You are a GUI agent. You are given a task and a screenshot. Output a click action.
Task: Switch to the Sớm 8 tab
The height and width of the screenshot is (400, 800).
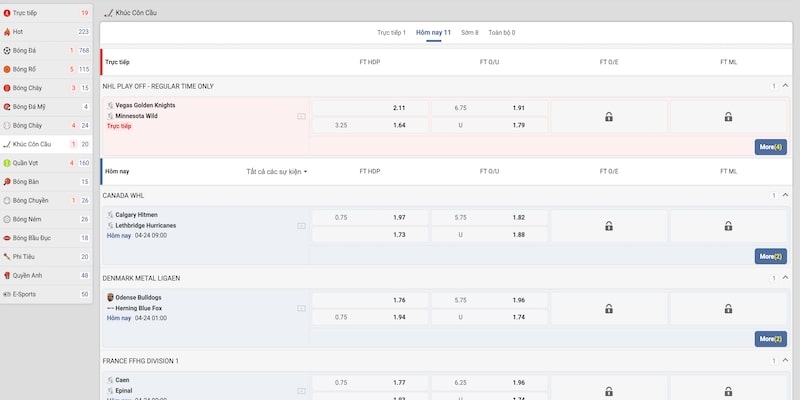[x=470, y=32]
